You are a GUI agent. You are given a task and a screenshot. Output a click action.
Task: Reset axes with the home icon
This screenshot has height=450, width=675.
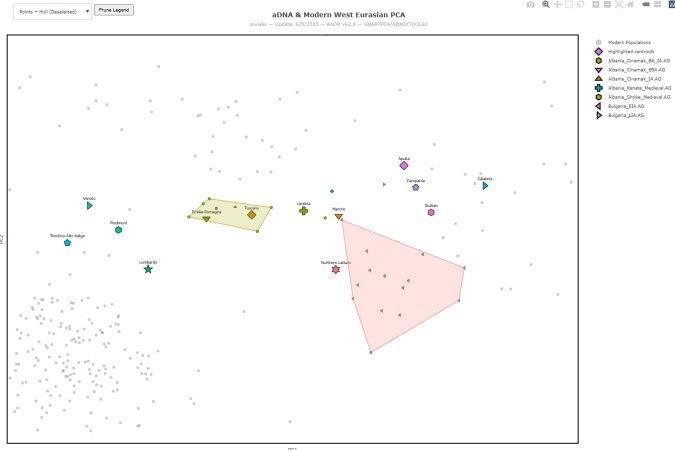(x=631, y=4)
